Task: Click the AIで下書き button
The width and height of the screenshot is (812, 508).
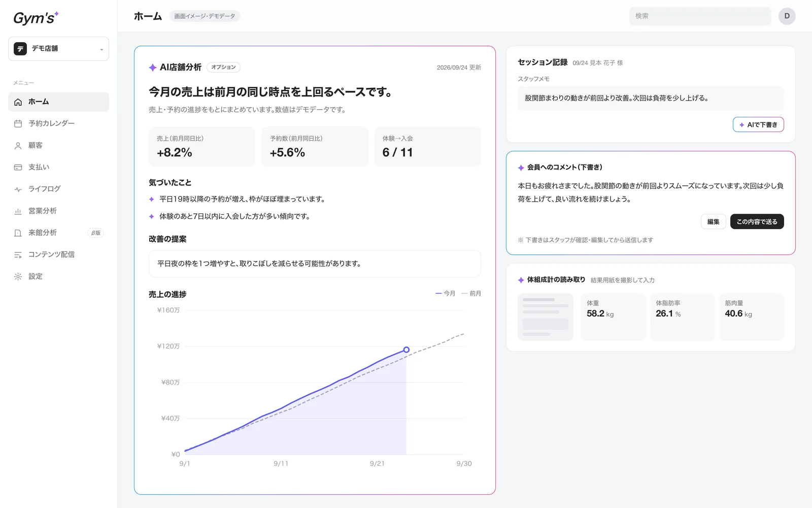Action: click(x=758, y=124)
